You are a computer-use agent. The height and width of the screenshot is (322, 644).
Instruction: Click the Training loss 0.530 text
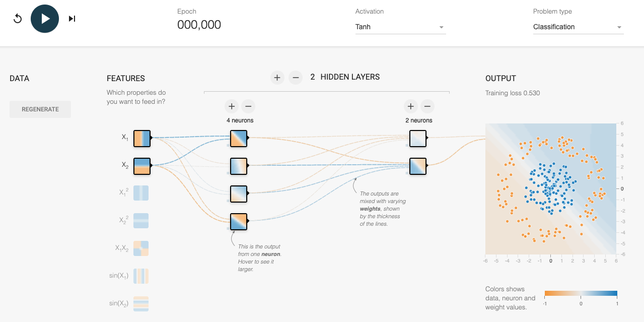click(513, 93)
